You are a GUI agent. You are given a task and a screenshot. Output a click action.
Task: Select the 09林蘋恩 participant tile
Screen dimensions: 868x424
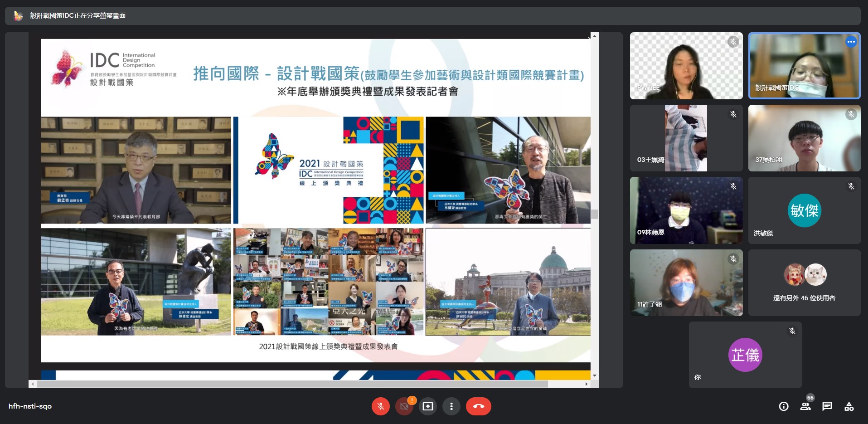click(x=686, y=210)
